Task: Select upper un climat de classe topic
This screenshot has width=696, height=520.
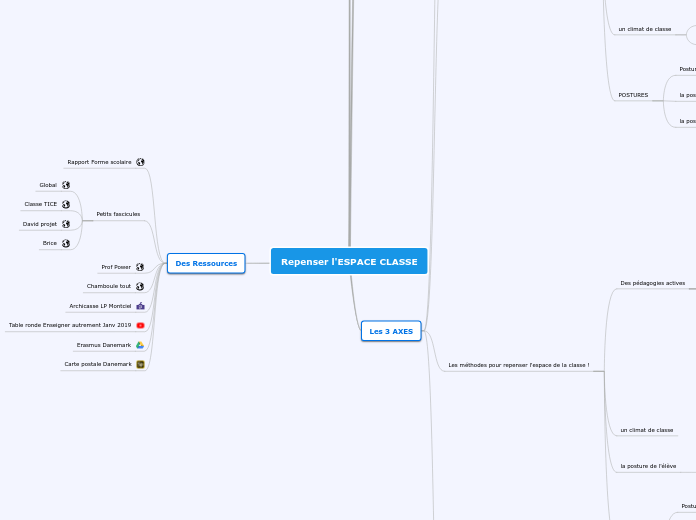Action: pos(645,29)
